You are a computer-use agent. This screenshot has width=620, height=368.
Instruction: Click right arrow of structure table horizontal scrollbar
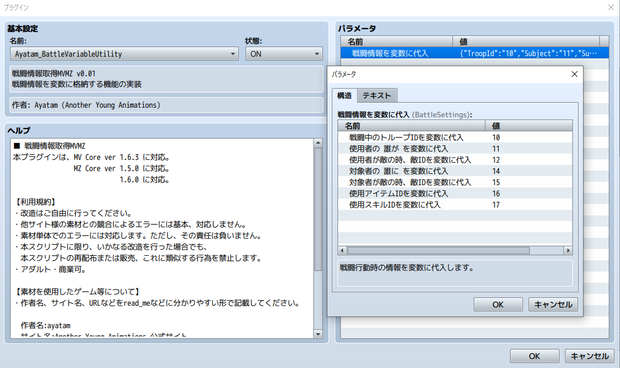click(568, 250)
